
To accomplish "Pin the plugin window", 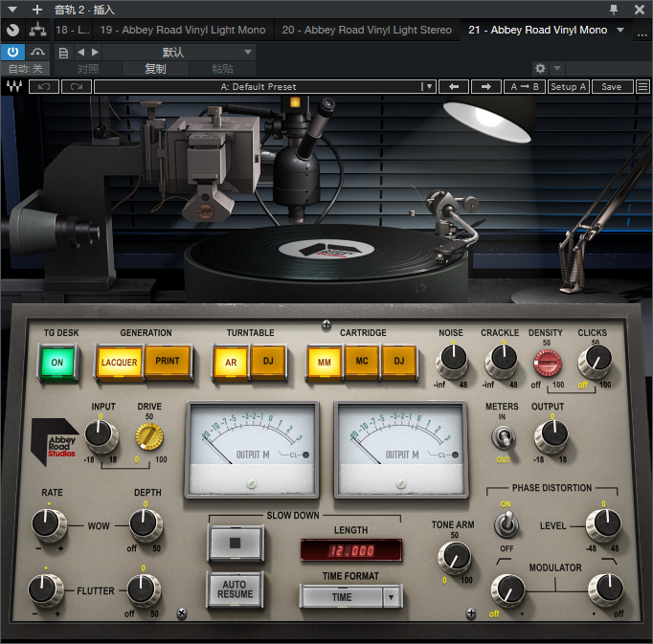I will click(x=614, y=10).
